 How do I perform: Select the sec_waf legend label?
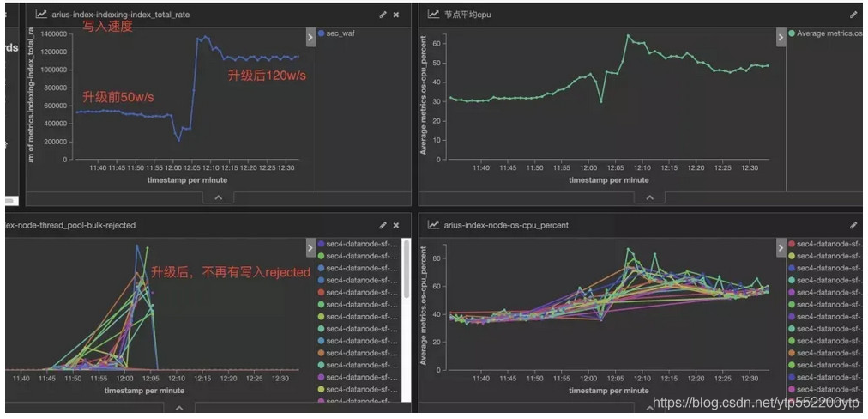point(341,33)
